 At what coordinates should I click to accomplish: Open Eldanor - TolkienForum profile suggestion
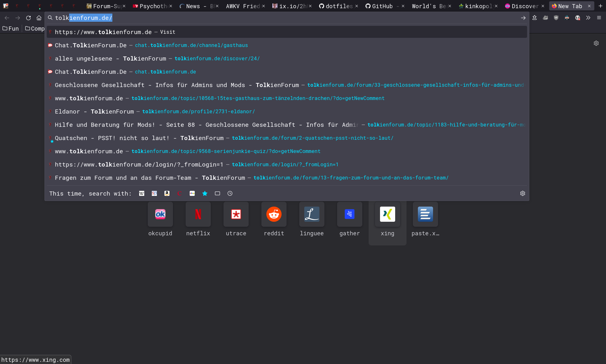(x=287, y=111)
